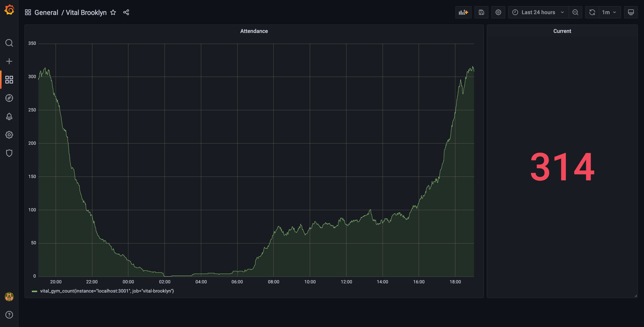Screen dimensions: 644x327
Task: Click the Grafana logo
Action: 9,10
